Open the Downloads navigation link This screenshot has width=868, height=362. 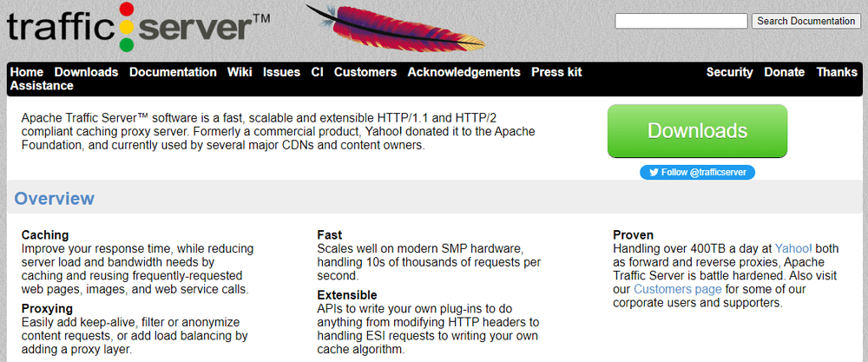(86, 72)
